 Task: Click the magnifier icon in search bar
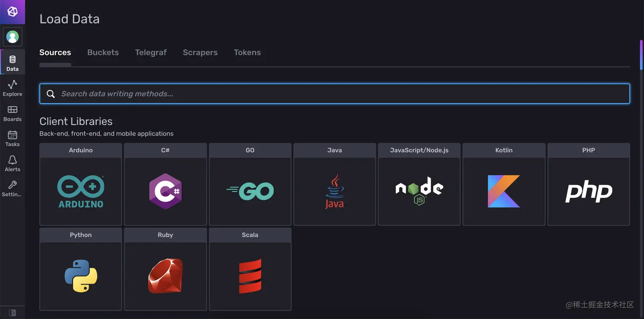click(51, 94)
